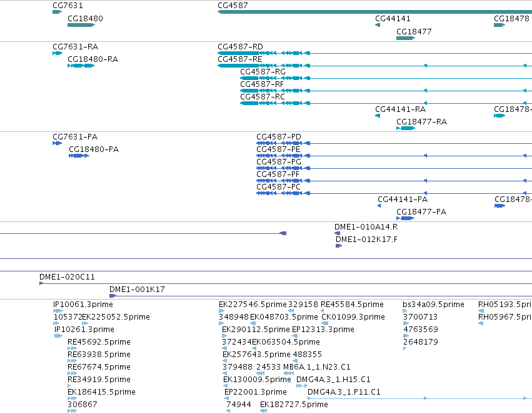The height and width of the screenshot is (414, 532).
Task: Select EST EK227546.5prime
Action: pos(253,305)
